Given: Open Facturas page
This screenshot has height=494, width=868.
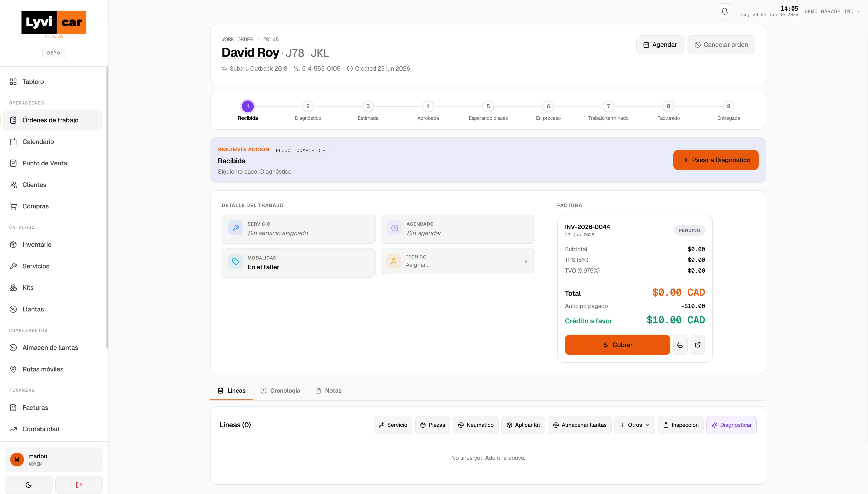Looking at the screenshot, I should (53, 408).
